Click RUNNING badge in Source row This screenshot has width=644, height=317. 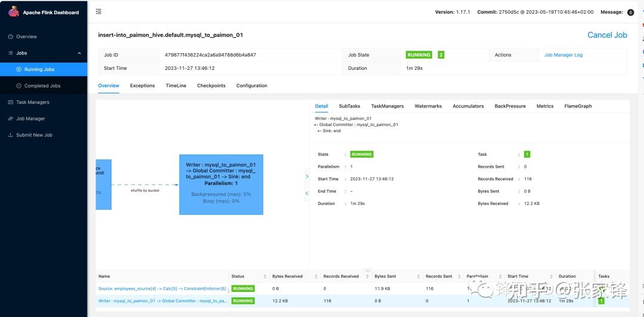tap(243, 288)
